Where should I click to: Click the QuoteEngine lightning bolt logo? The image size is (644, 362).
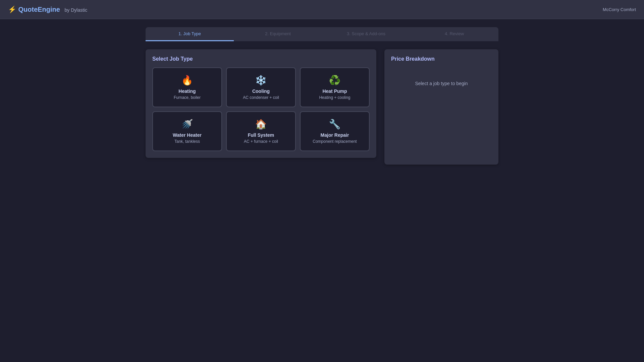click(12, 9)
